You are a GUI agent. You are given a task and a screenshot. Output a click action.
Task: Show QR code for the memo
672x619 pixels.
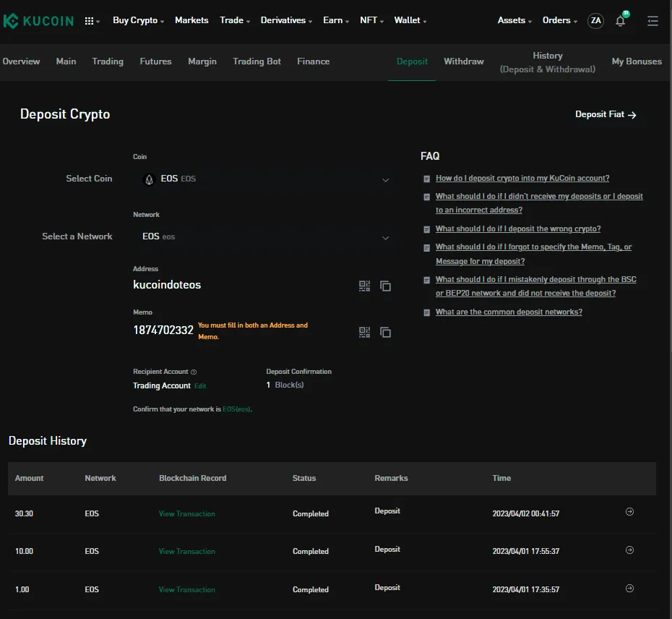(364, 332)
